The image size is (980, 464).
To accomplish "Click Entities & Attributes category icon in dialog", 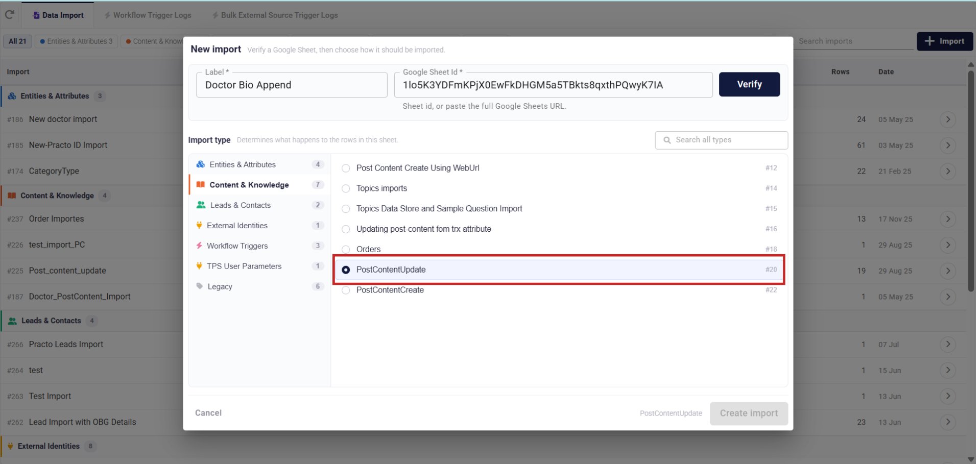I will 201,164.
